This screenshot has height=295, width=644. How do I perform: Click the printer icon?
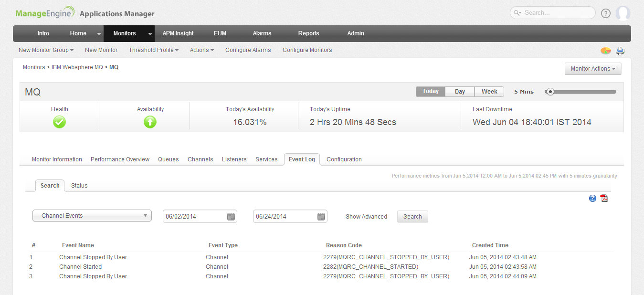[x=620, y=51]
